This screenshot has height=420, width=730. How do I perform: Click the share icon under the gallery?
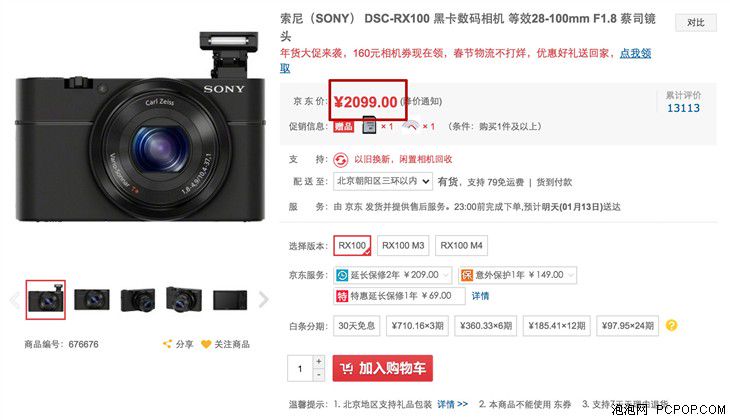167,344
